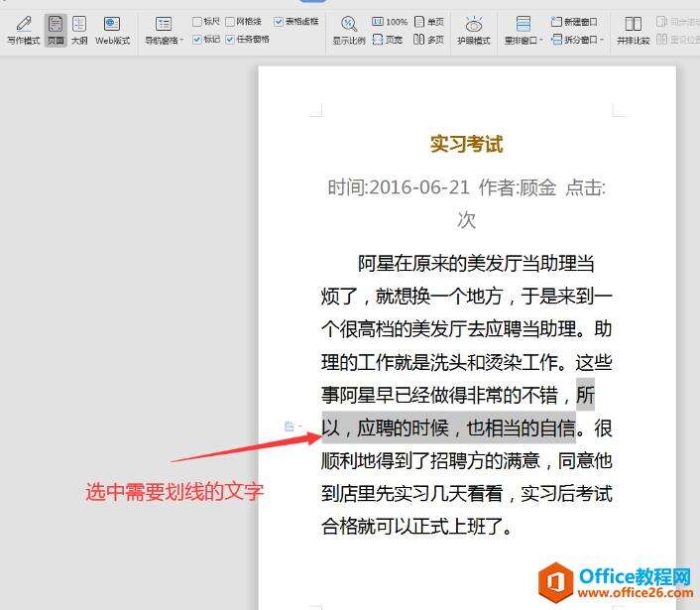Set zoom to 100%

(390, 22)
